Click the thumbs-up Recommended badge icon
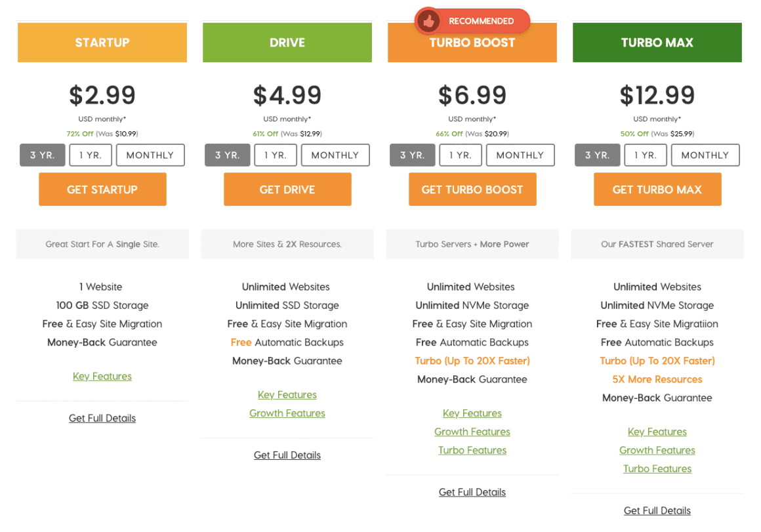 (x=429, y=22)
